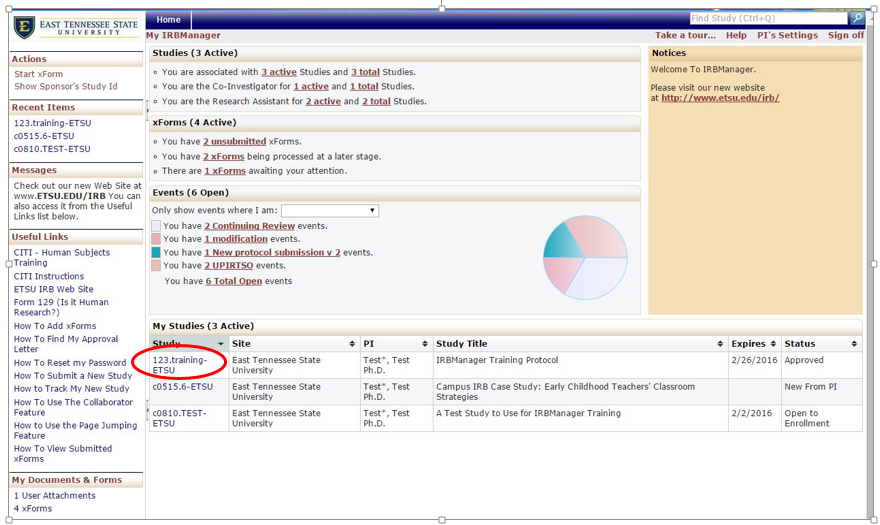Sort by the PI column arrows
The width and height of the screenshot is (880, 525).
click(425, 344)
